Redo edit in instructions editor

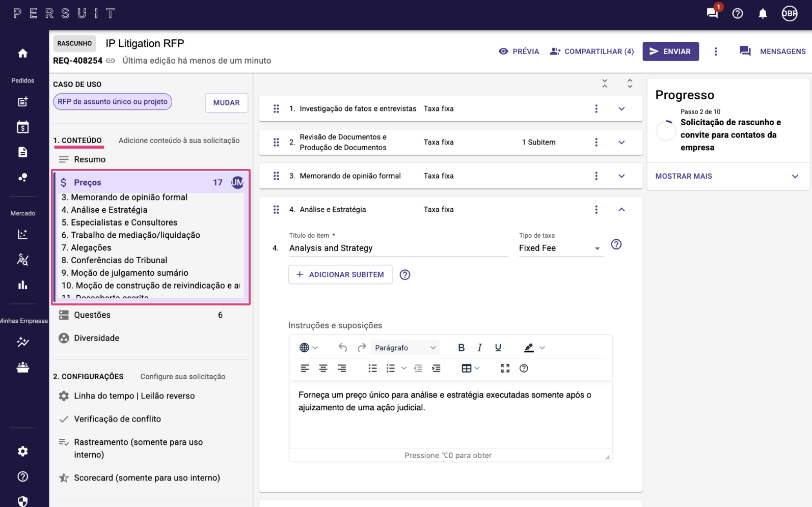[362, 348]
